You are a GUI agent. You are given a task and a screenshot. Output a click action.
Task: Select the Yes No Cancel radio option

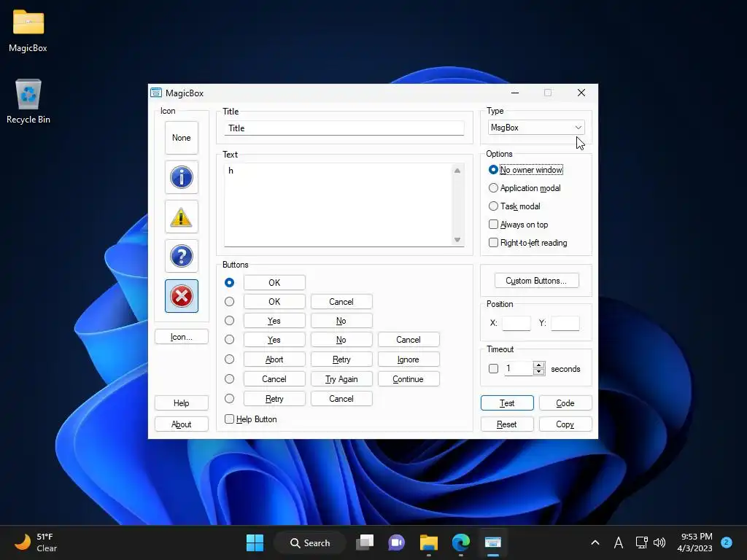(x=229, y=340)
